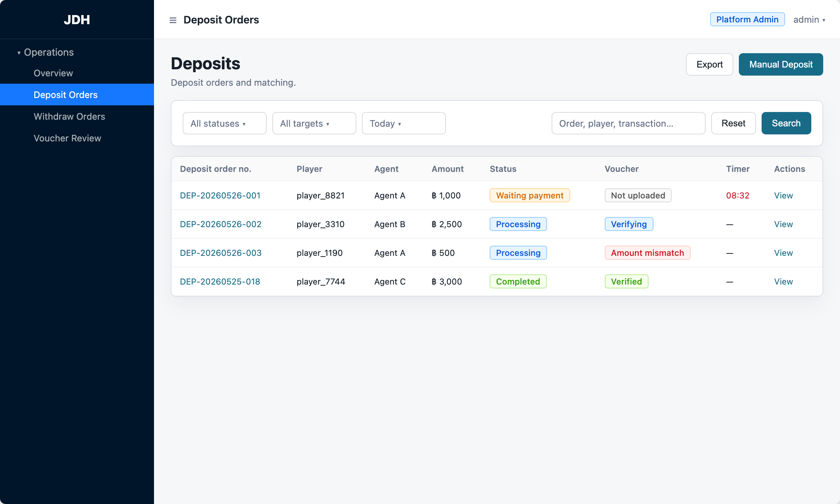Open the Today date dropdown
Image resolution: width=840 pixels, height=504 pixels.
(x=404, y=123)
